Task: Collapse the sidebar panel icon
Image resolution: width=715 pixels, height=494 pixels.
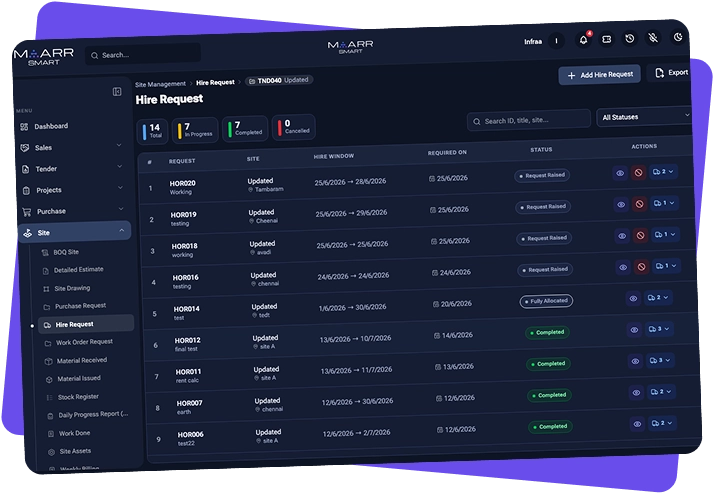Action: 117,92
